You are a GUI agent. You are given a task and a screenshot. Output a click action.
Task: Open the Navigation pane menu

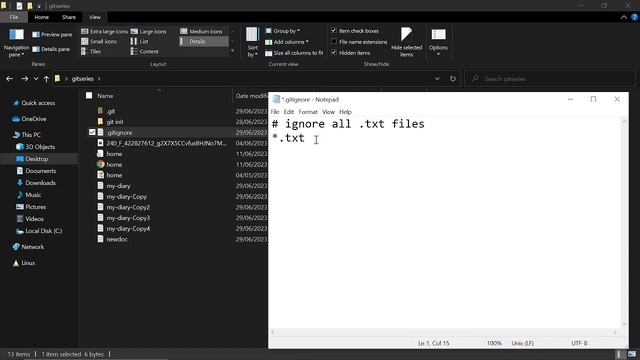[x=16, y=43]
